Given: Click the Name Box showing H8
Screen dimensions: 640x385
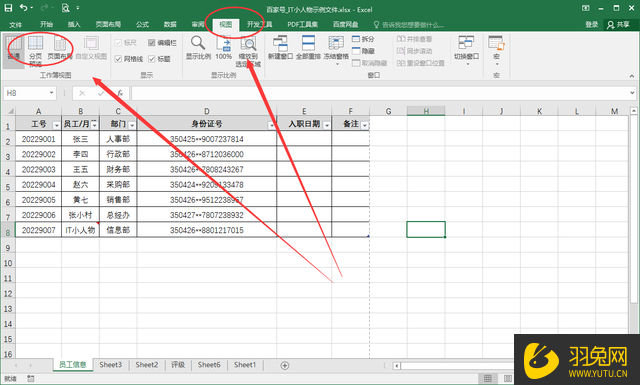Looking at the screenshot, I should [26, 93].
